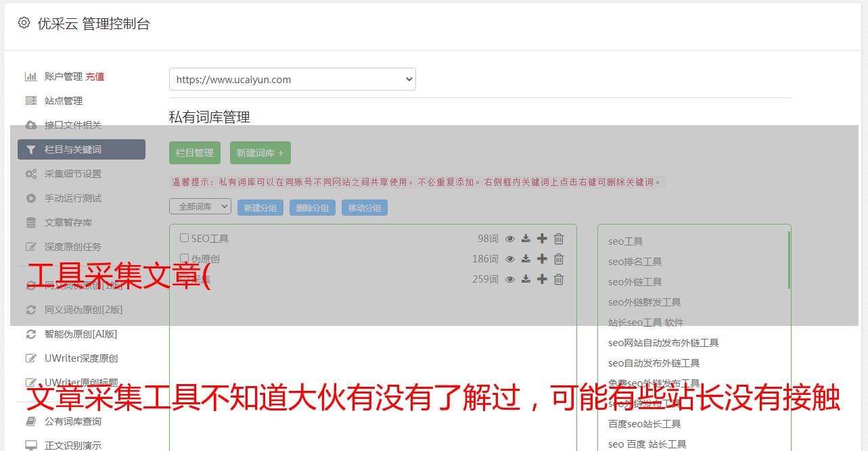This screenshot has width=868, height=451.
Task: Click the plus icon in 259词 row
Action: coord(542,279)
